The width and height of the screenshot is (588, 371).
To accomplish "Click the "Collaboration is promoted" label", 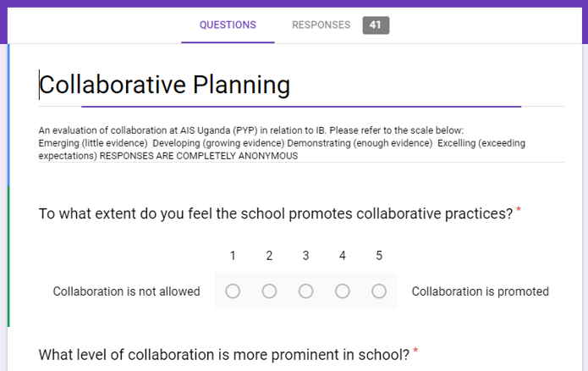I will tap(480, 291).
